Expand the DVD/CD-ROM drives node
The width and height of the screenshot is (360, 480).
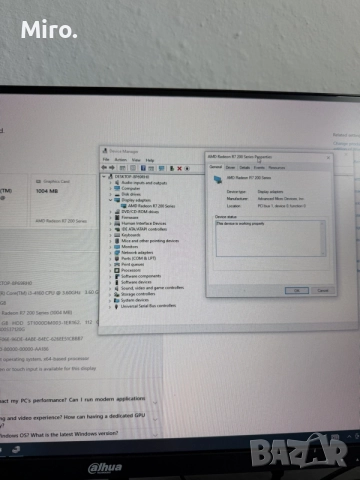pos(110,212)
